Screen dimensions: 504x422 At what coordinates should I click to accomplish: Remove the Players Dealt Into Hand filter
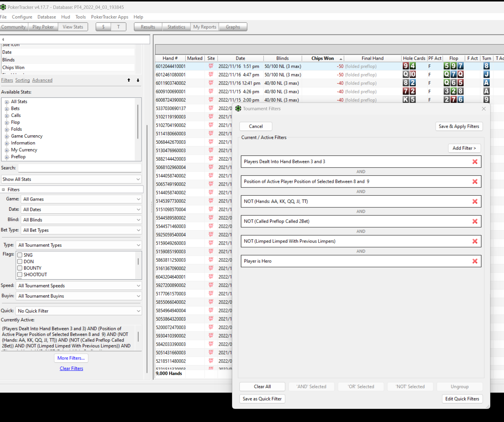[x=475, y=162]
